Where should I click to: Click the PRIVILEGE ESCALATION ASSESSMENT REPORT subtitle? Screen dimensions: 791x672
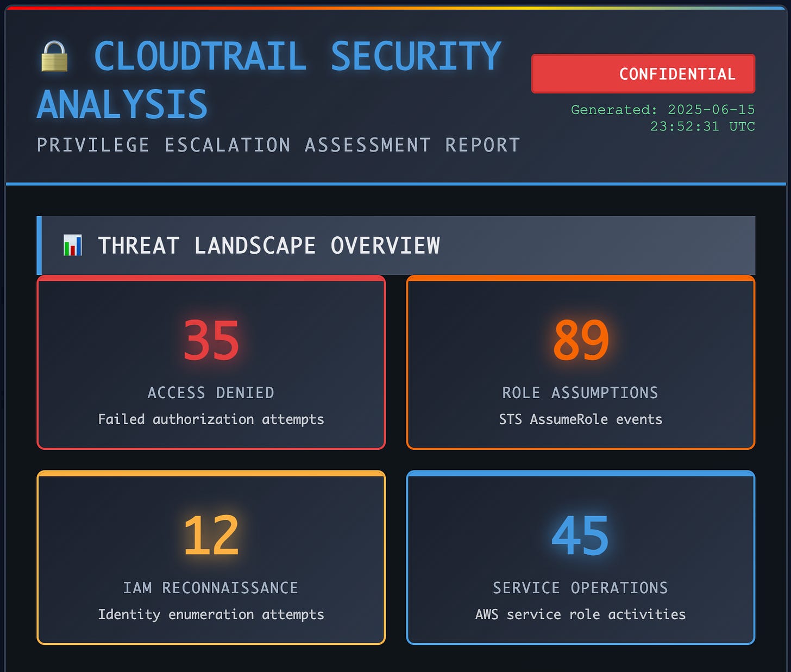pos(279,145)
